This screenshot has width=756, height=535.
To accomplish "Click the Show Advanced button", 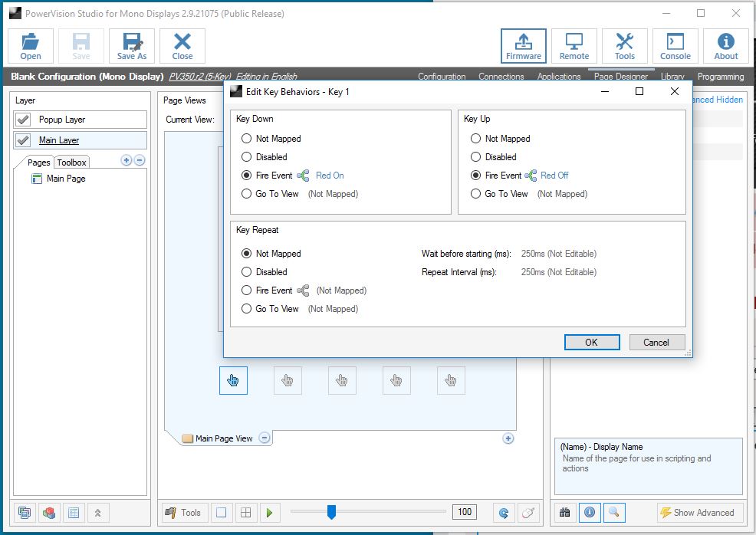I will tap(697, 513).
